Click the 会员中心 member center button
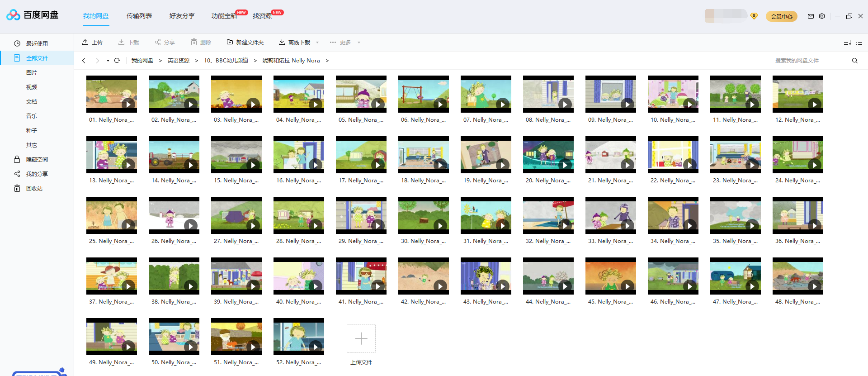 [x=781, y=16]
